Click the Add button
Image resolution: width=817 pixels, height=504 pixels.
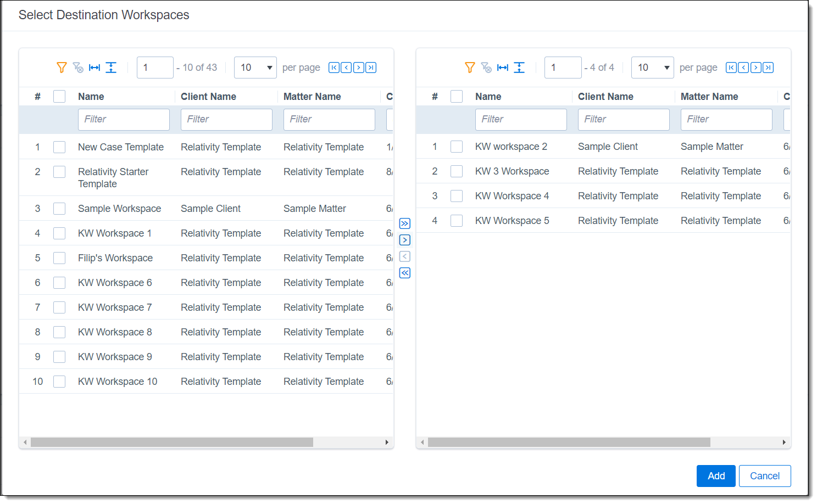pyautogui.click(x=716, y=476)
